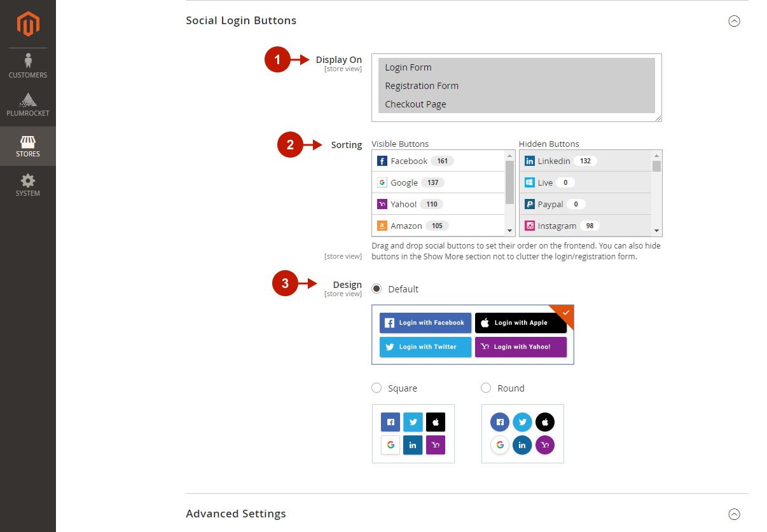Click the Visible Buttons scrollbar down arrow

(x=509, y=231)
